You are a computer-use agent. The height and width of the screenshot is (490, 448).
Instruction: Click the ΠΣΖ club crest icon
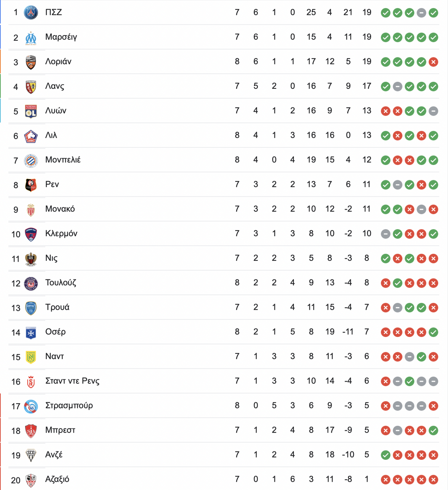31,13
